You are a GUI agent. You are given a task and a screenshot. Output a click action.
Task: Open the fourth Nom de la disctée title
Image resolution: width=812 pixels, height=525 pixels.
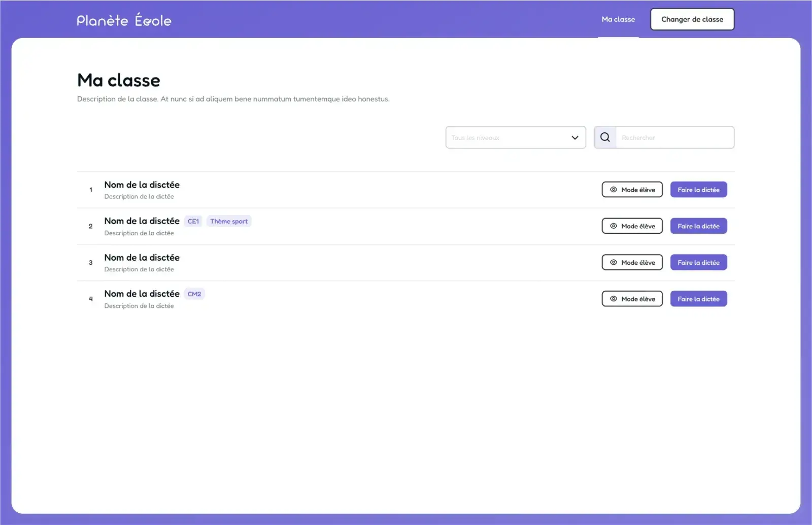coord(142,294)
